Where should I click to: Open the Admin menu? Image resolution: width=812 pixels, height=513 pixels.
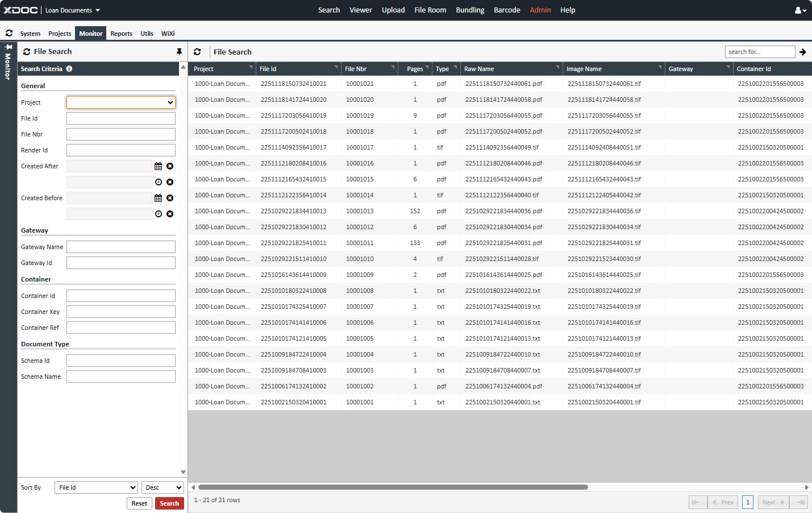coord(540,10)
